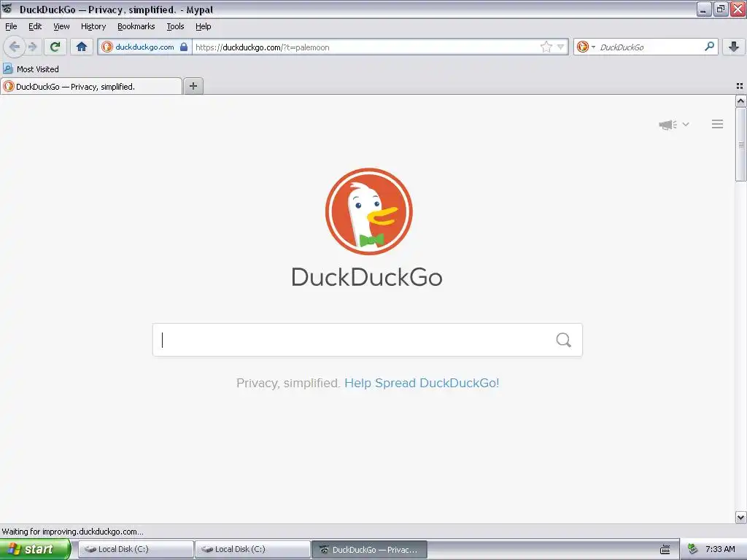Click the search bar magnifier icon
This screenshot has height=560, width=747.
click(709, 47)
